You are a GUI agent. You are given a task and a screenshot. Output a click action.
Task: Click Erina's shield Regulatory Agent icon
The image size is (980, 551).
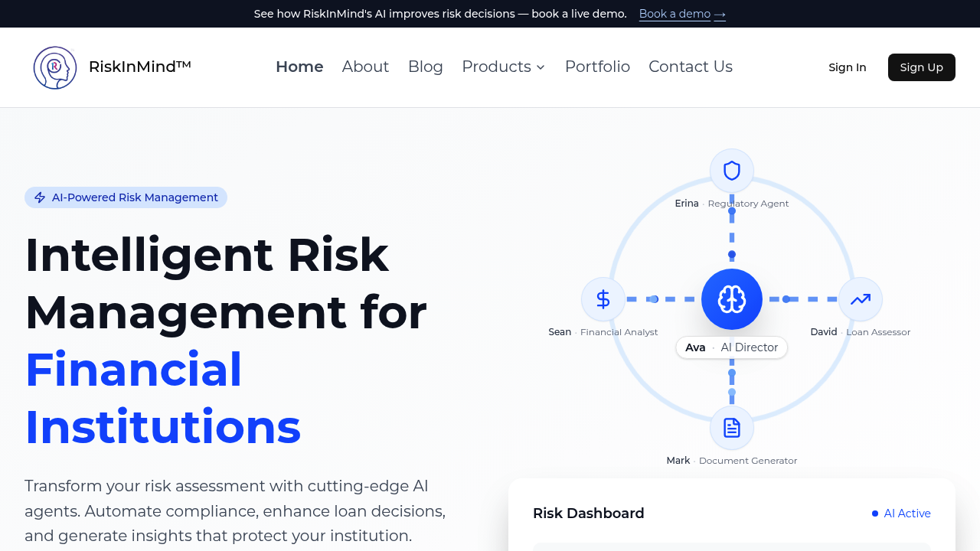[x=732, y=171]
